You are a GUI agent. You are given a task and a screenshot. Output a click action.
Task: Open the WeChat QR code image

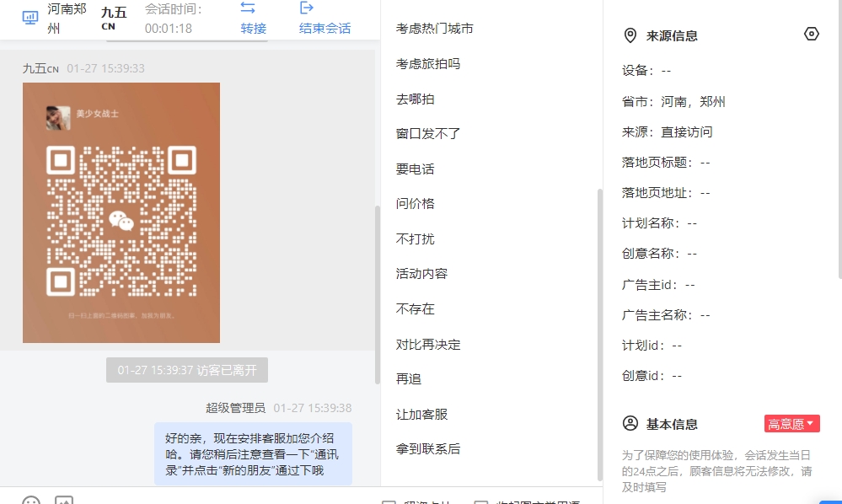121,212
